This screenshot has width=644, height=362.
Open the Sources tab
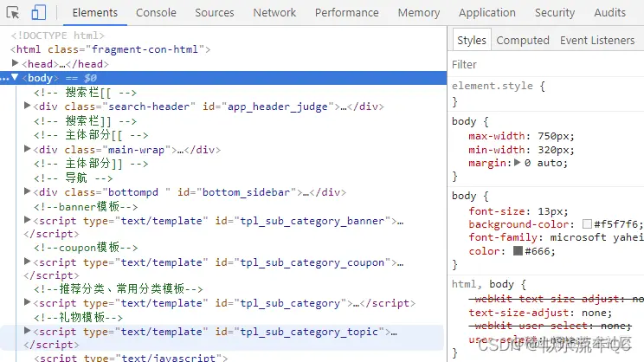tap(215, 13)
